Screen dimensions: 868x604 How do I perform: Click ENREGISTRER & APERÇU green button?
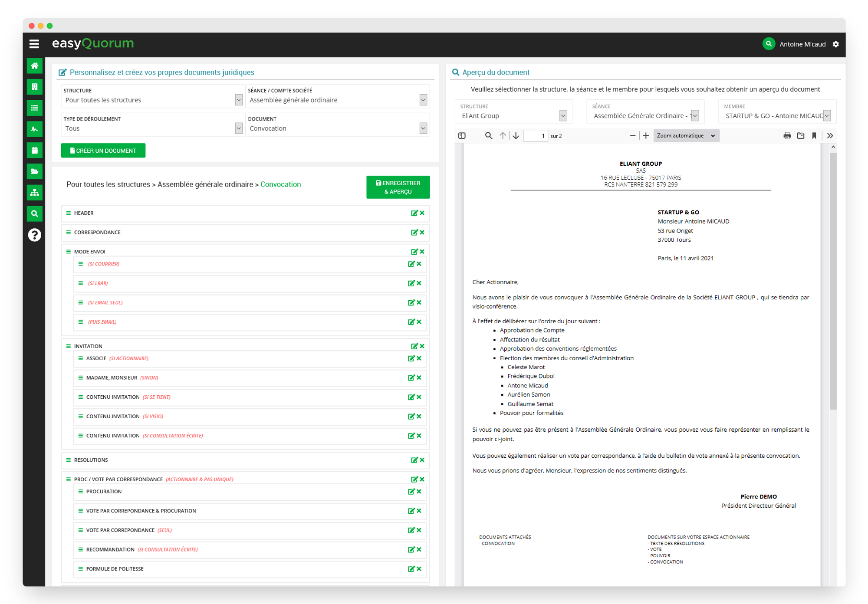click(397, 187)
